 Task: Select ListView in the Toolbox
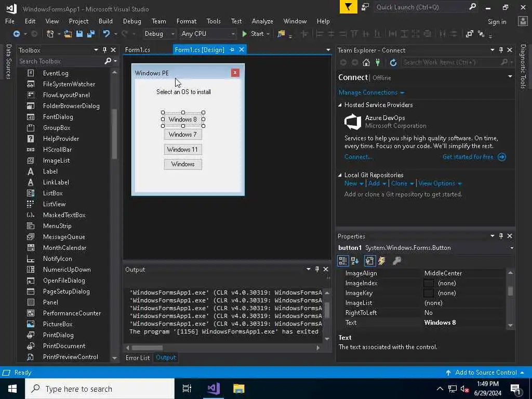click(x=54, y=204)
